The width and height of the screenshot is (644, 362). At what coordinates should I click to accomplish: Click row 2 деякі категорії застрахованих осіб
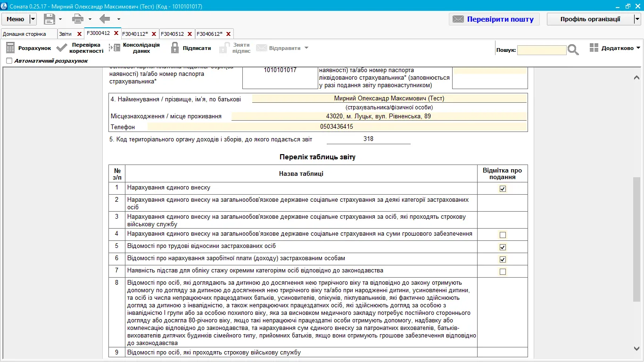pos(298,203)
